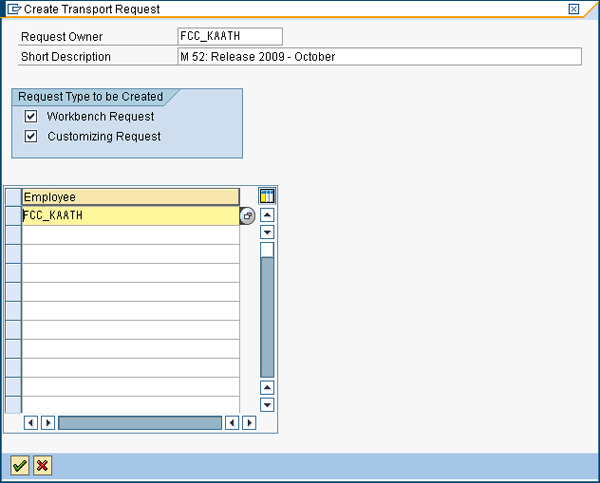Open search help icon next to FCC_KAATH cell

click(x=248, y=216)
